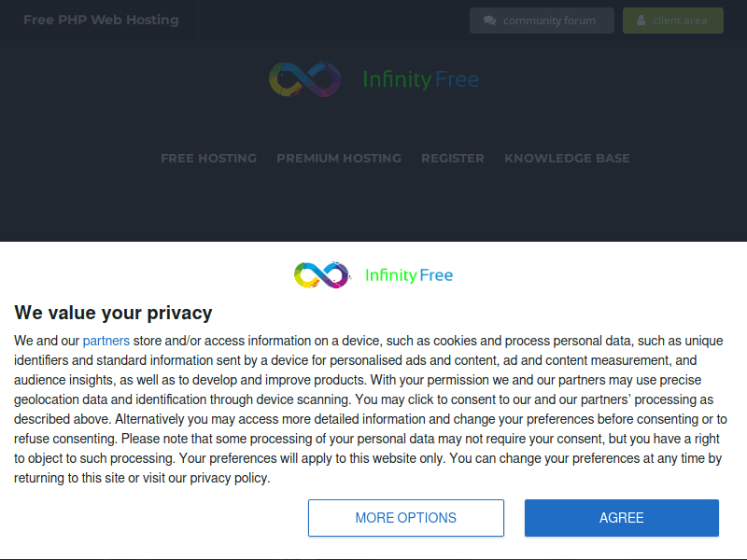This screenshot has height=560, width=747.
Task: Click the 'We value your privacy' heading
Action: 113,313
